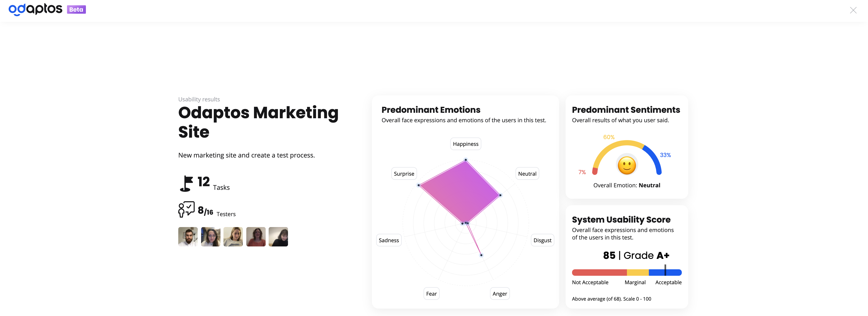Select the Disgust chart label

(542, 240)
